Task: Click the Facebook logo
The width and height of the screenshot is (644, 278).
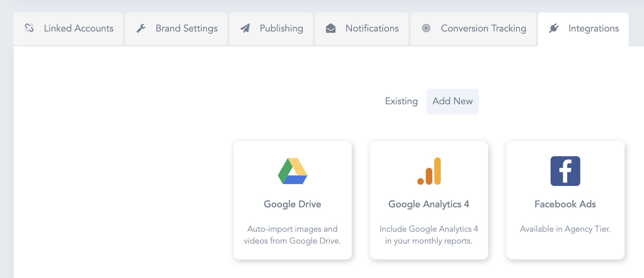Action: pyautogui.click(x=565, y=171)
